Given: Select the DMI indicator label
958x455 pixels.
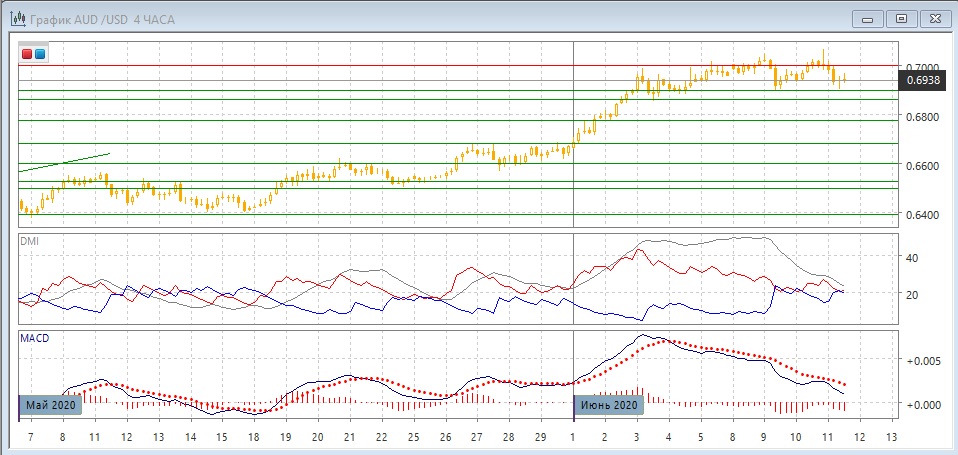Looking at the screenshot, I should [28, 241].
